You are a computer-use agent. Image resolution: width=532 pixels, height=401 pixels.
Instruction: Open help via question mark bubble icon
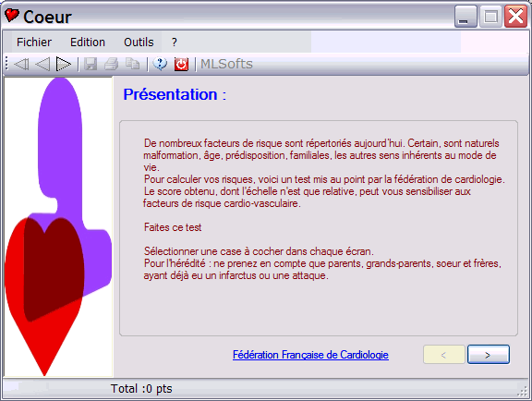160,64
